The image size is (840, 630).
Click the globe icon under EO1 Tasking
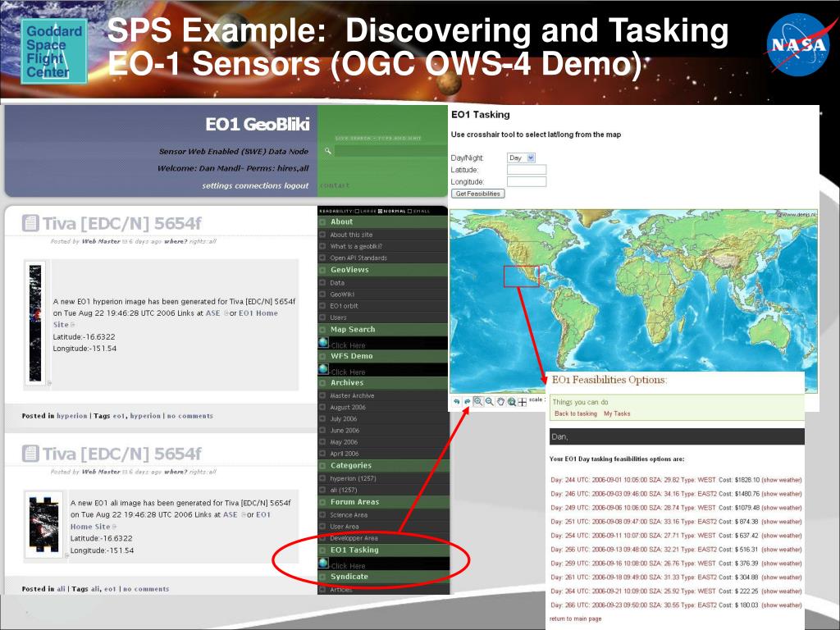click(x=323, y=563)
